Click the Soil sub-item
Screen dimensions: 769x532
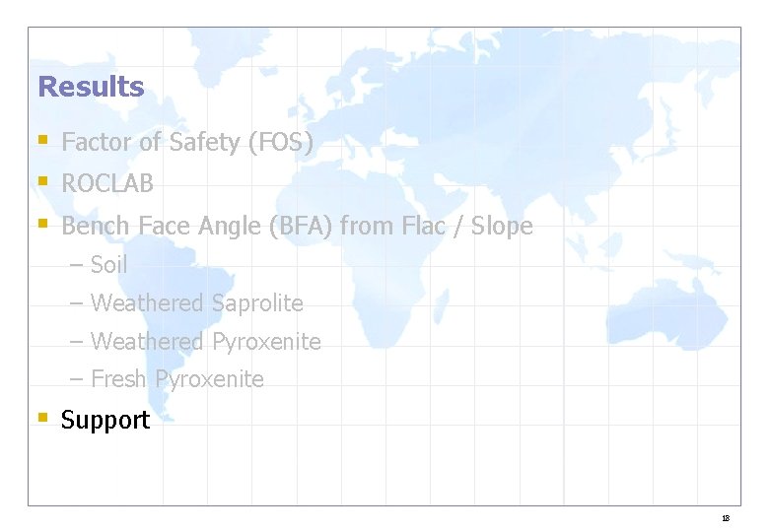(108, 265)
